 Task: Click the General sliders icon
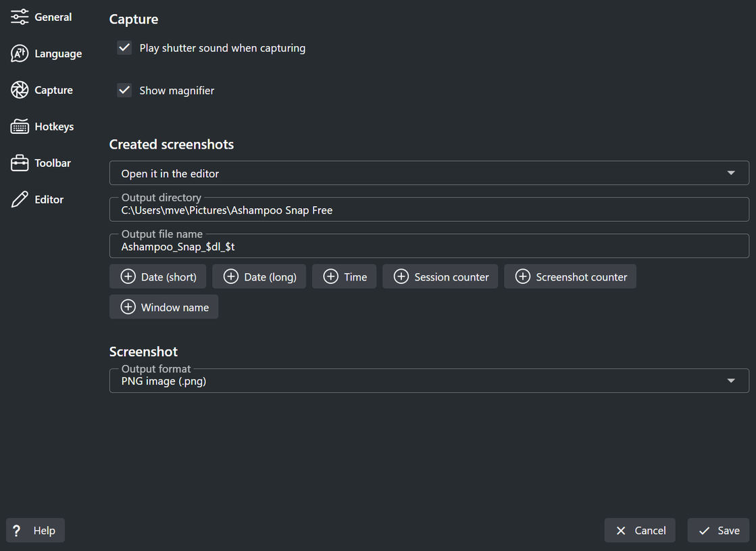(20, 17)
